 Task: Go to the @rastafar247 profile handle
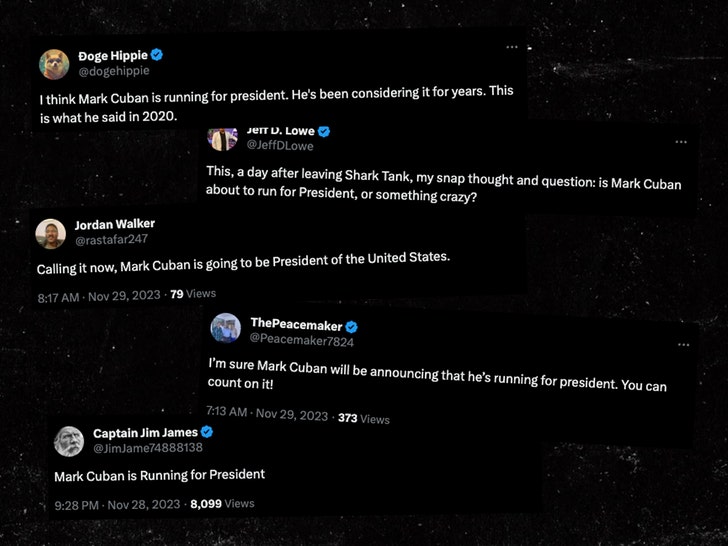pos(111,241)
